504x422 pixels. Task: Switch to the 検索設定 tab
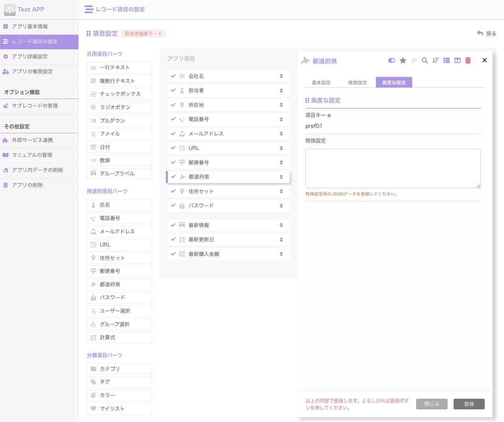coord(357,82)
